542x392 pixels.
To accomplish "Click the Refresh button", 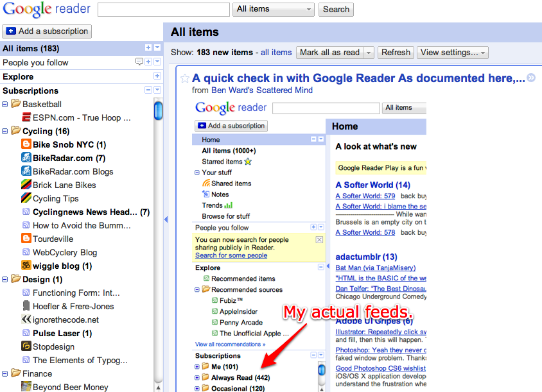I will (x=396, y=53).
